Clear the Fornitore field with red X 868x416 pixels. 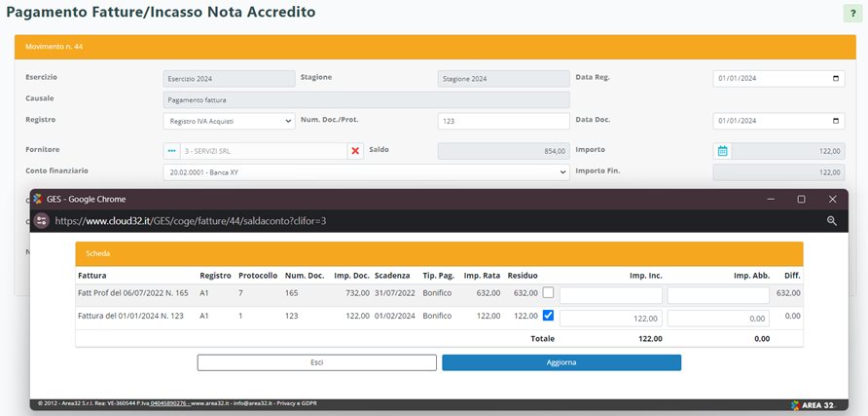[x=355, y=151]
